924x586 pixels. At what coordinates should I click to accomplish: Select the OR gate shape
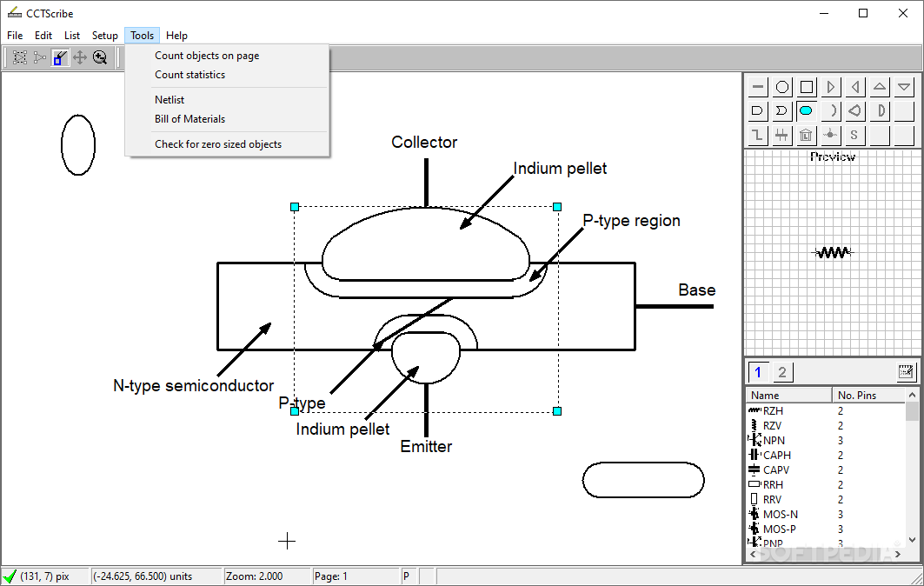click(782, 110)
